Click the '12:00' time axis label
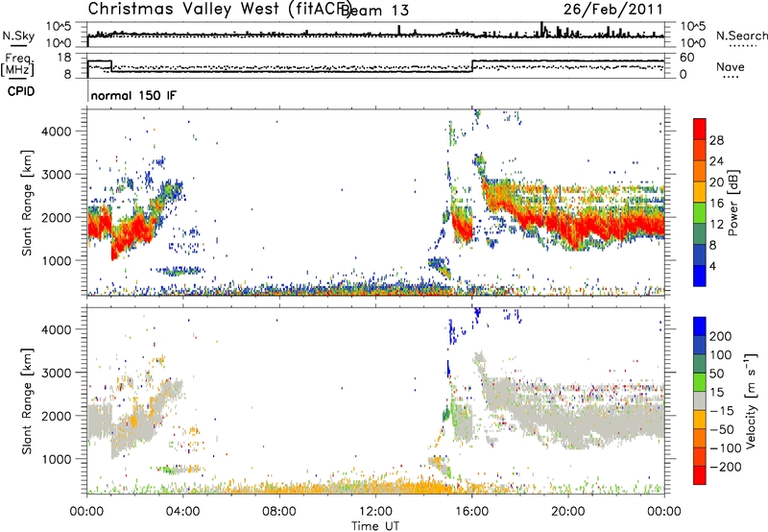Image resolution: width=768 pixels, height=532 pixels. [375, 512]
